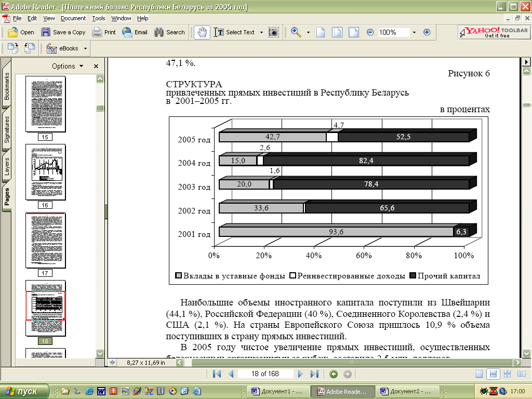Image resolution: width=532 pixels, height=399 pixels.
Task: Switch to the Bookmarks side tab
Action: [7, 86]
